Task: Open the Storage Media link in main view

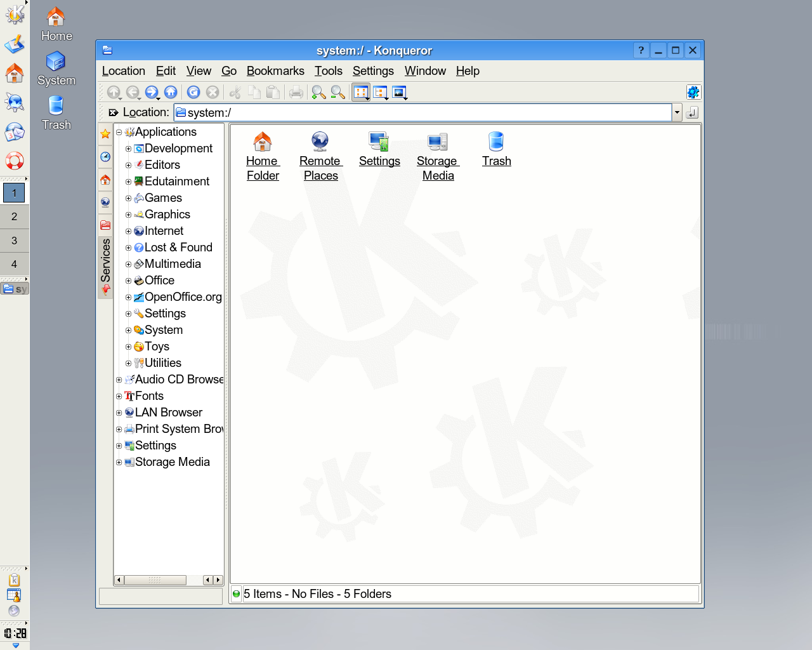Action: pos(438,157)
